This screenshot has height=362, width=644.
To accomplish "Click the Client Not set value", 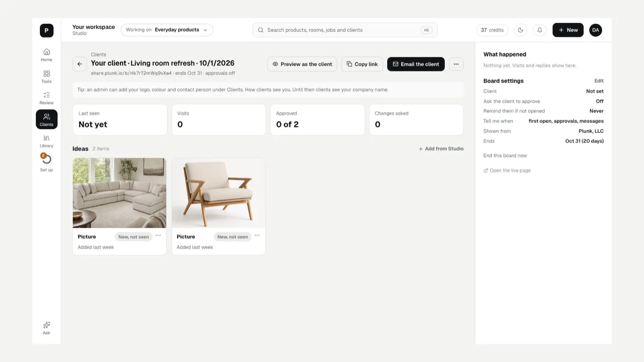I will (x=595, y=91).
